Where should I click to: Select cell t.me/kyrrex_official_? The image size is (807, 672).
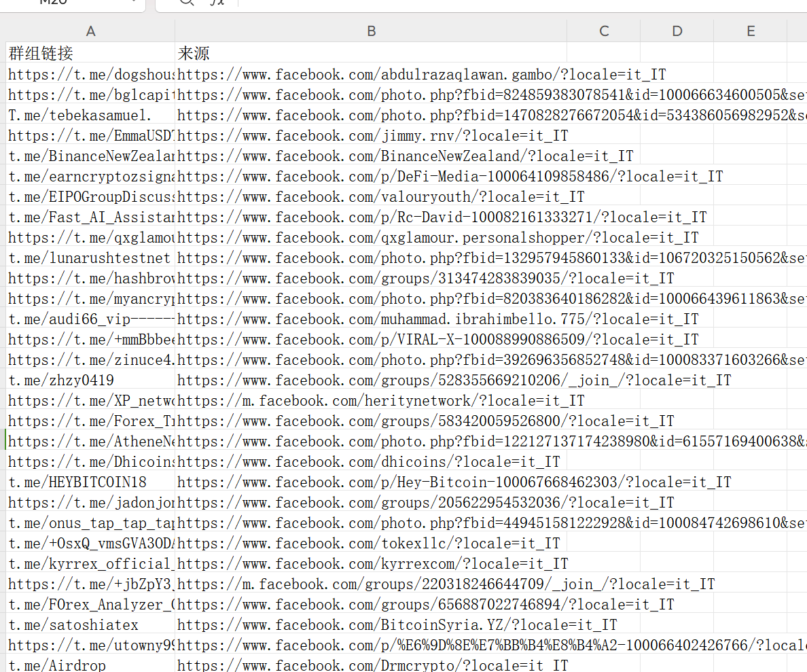click(90, 563)
